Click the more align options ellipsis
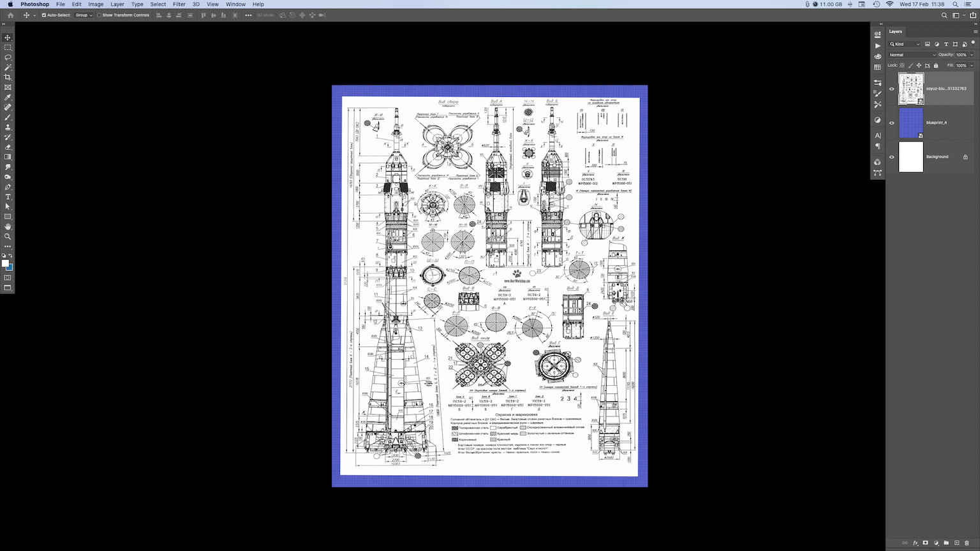Viewport: 980px width, 551px height. coord(248,15)
